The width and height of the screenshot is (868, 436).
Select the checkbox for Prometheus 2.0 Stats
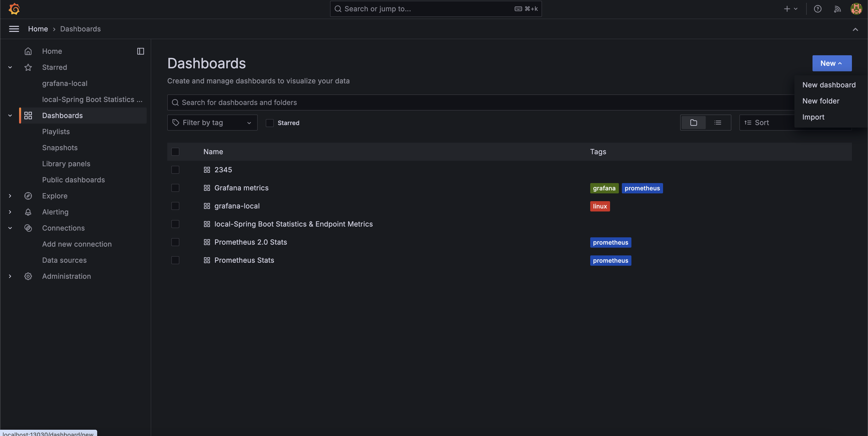175,242
